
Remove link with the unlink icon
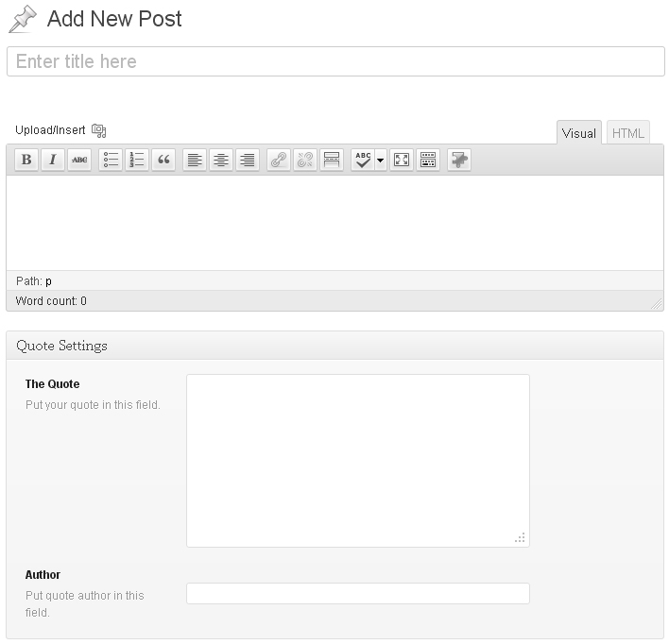click(305, 160)
